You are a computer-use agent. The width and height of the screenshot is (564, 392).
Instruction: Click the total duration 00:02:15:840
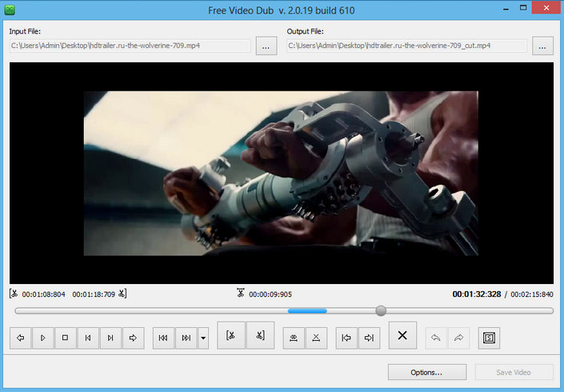pos(532,294)
